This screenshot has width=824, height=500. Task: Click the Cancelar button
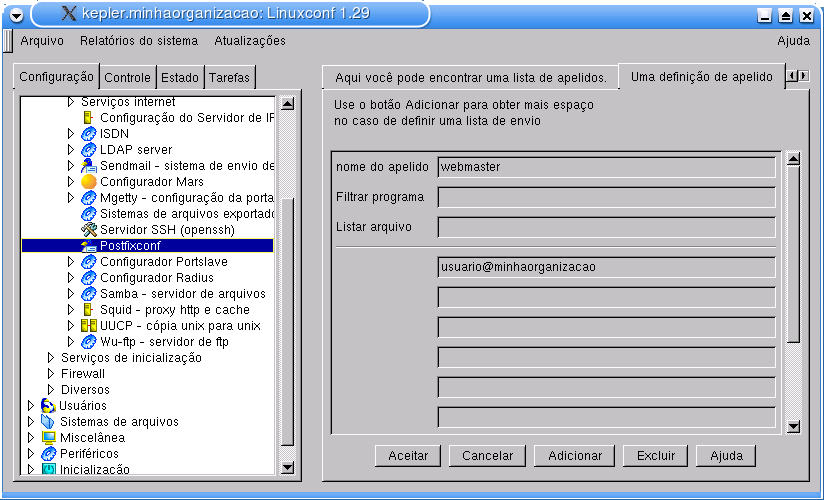[487, 456]
